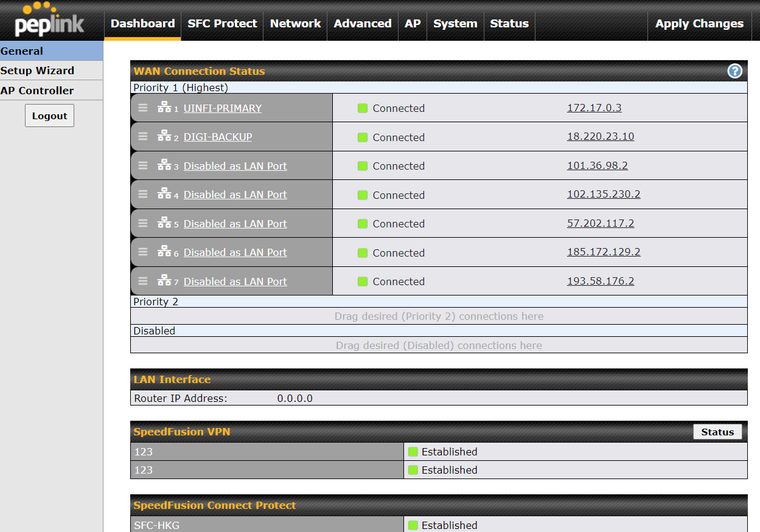Click IP address 18.220.23.10 link

pyautogui.click(x=601, y=137)
